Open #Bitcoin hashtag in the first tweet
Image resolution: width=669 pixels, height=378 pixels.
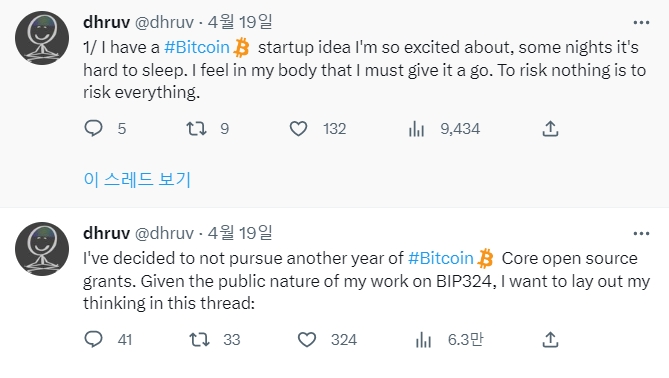tap(197, 47)
